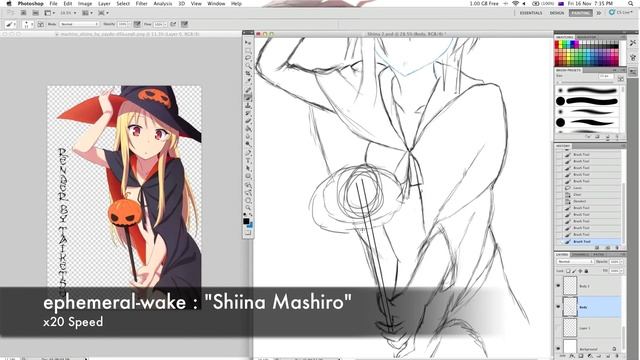
Task: Select the Brush tool in toolbox
Action: (248, 97)
